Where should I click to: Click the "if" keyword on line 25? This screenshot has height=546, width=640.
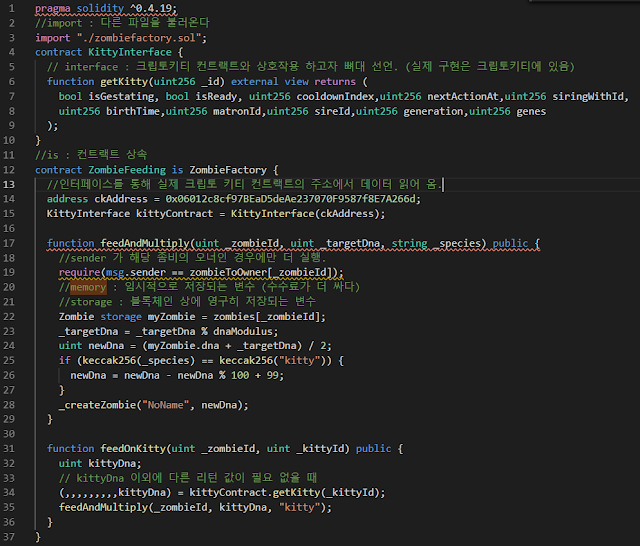click(x=64, y=360)
